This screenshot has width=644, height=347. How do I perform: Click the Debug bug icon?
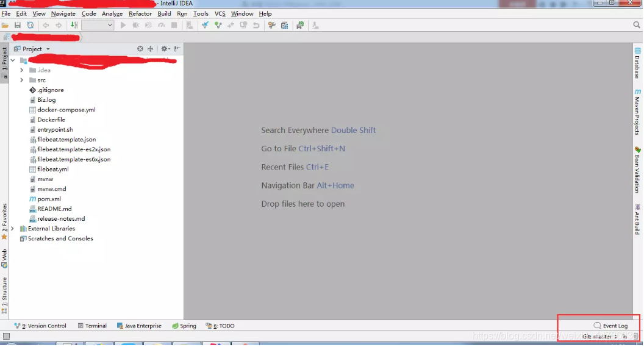click(x=135, y=26)
